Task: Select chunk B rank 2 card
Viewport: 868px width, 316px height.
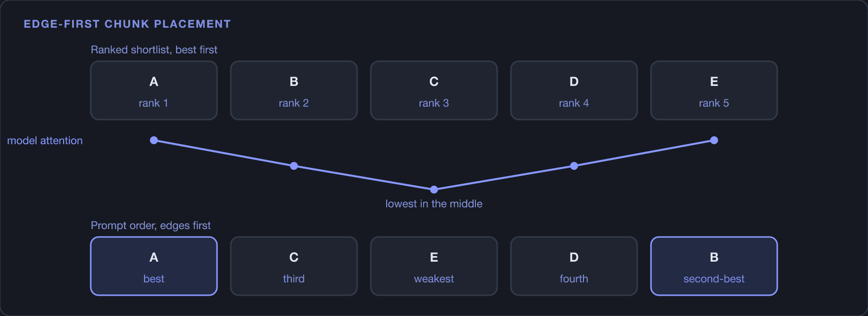Action: [x=294, y=90]
